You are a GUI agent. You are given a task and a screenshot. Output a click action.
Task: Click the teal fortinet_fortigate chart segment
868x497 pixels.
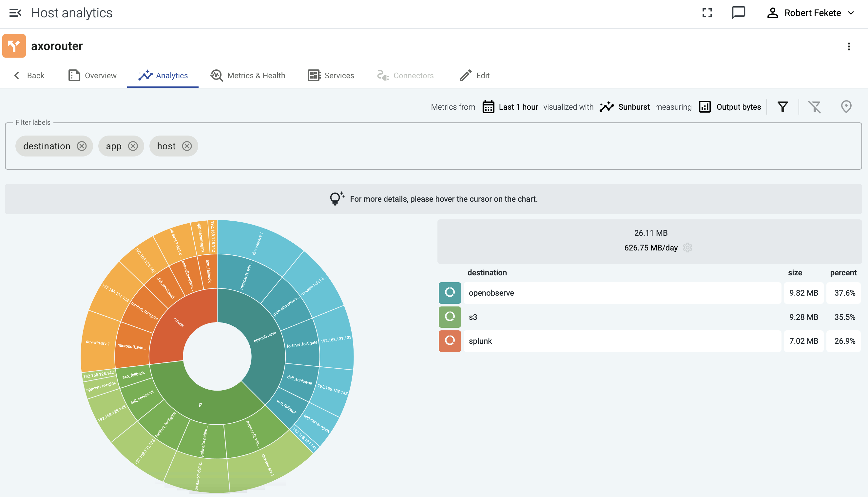(x=302, y=344)
